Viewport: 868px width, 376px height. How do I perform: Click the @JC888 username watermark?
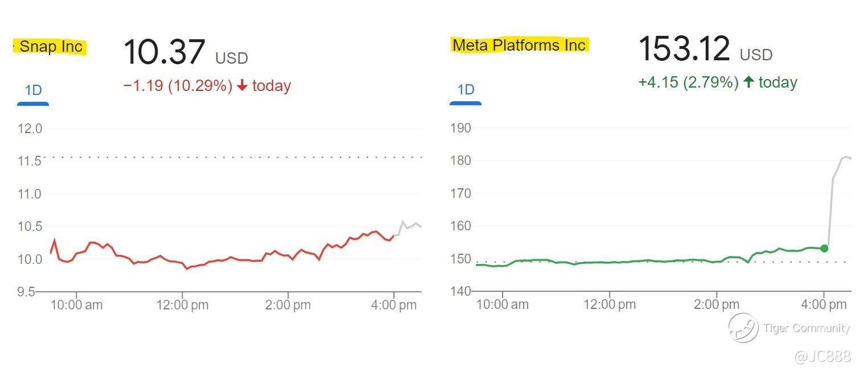tap(822, 357)
